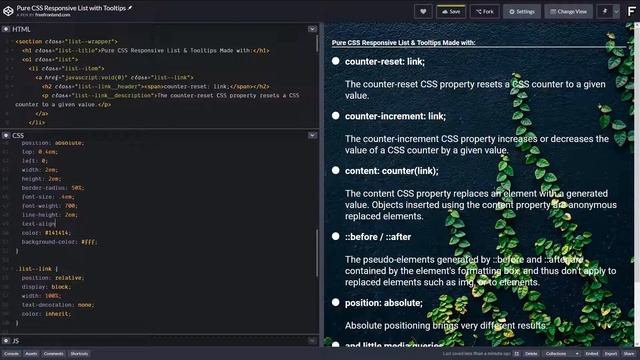The height and width of the screenshot is (360, 640).
Task: Open HTML panel dropdown arrow
Action: point(312,29)
